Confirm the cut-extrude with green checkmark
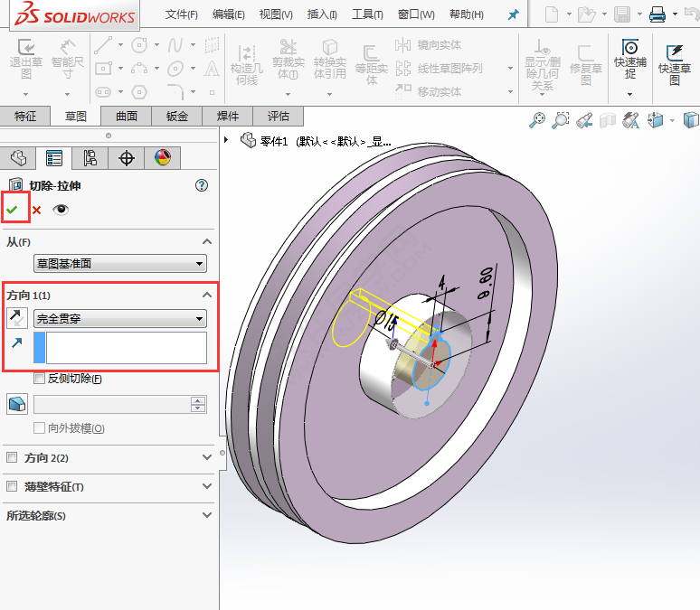 (x=12, y=210)
